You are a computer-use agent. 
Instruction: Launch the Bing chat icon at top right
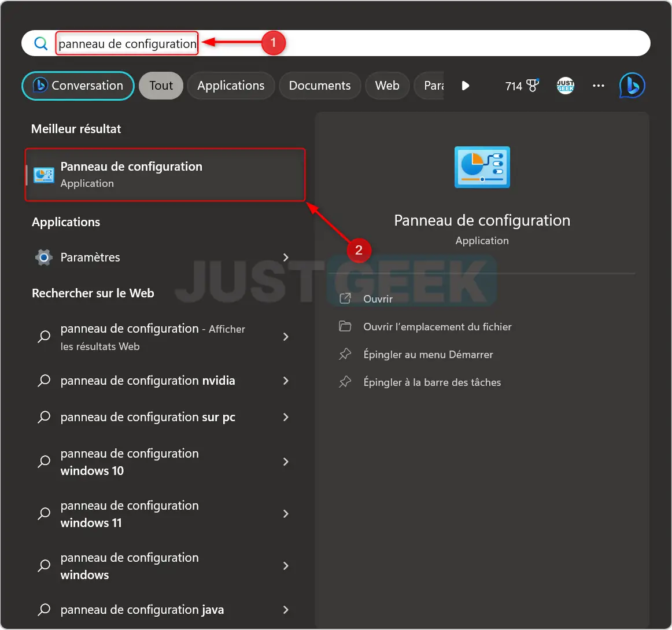(632, 86)
